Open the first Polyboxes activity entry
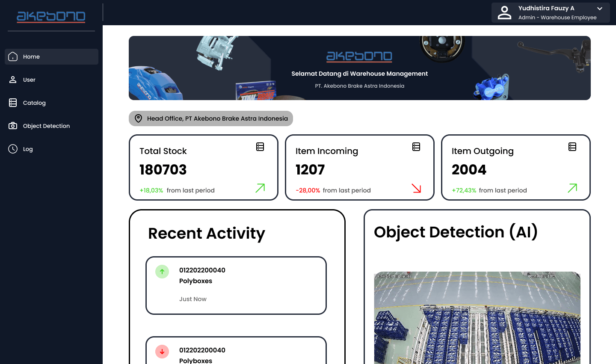Image resolution: width=616 pixels, height=364 pixels. (236, 285)
